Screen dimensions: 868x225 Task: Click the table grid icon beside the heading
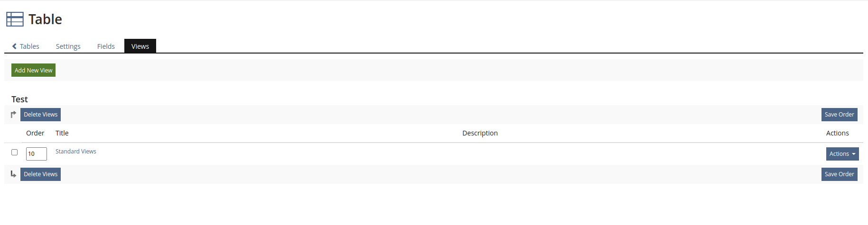15,19
